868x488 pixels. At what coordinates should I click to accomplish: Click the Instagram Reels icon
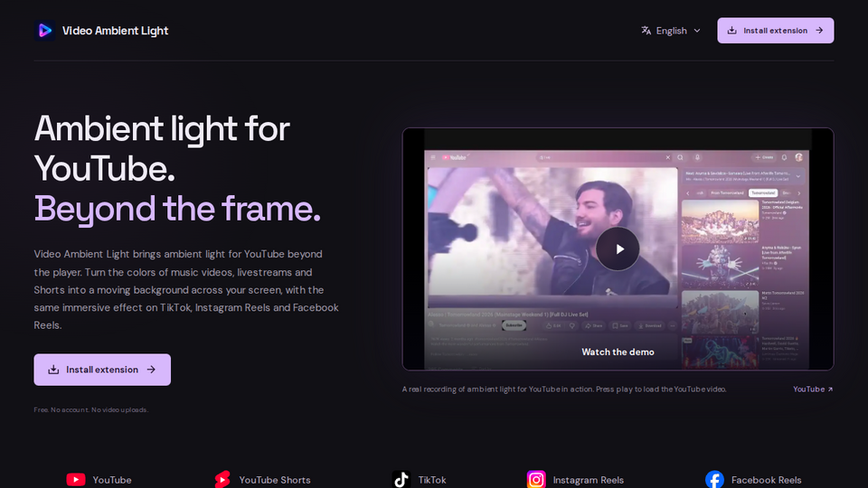pos(536,480)
